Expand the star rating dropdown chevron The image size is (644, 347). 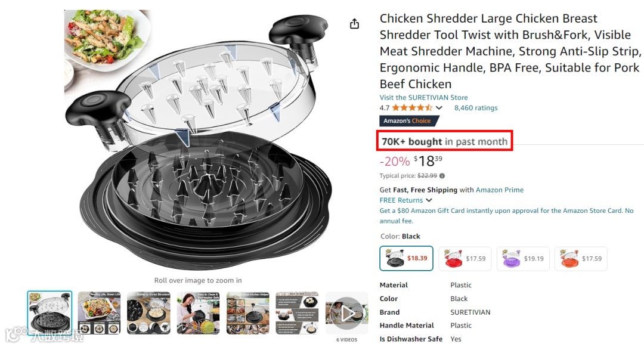click(439, 108)
